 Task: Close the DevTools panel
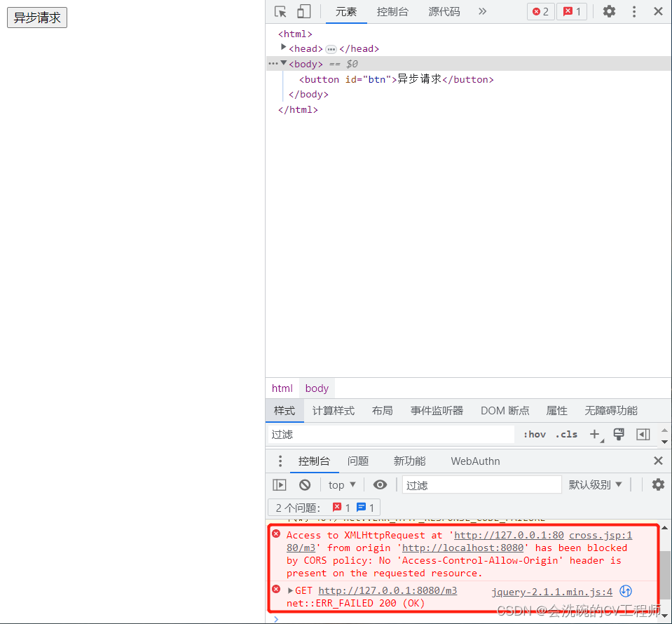pos(658,12)
